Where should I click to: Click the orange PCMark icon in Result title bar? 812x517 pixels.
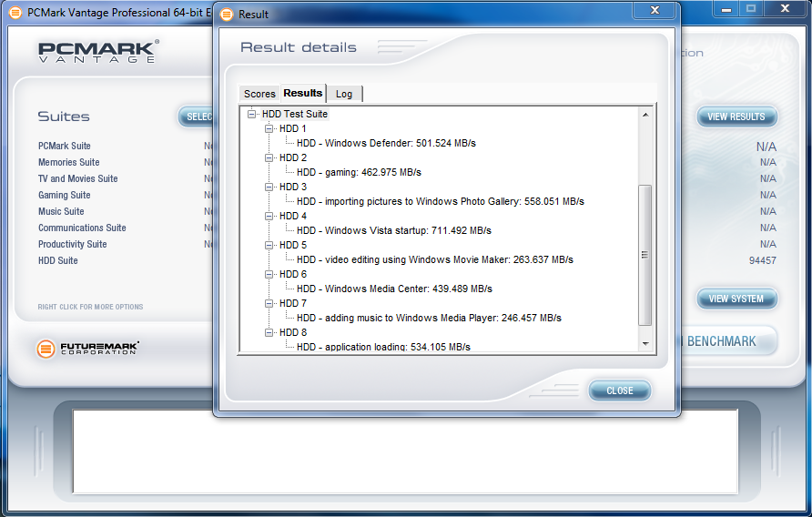(227, 14)
